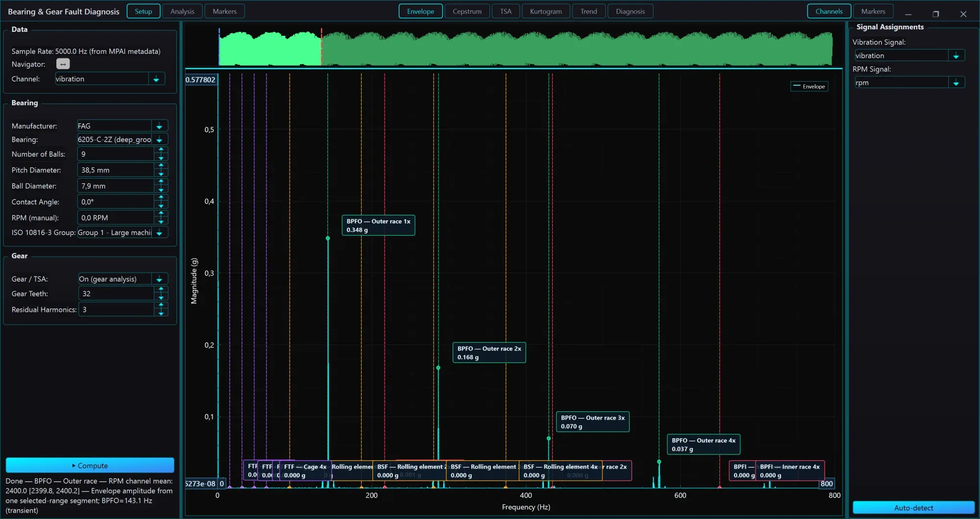Select the BPFO Outer race 1x marker label

point(378,225)
